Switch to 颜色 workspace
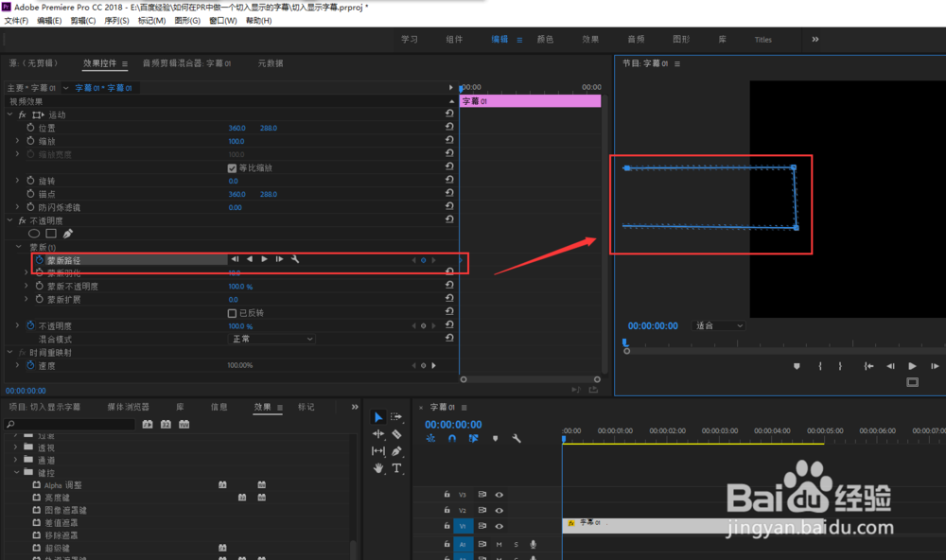The image size is (946, 560). pyautogui.click(x=546, y=39)
